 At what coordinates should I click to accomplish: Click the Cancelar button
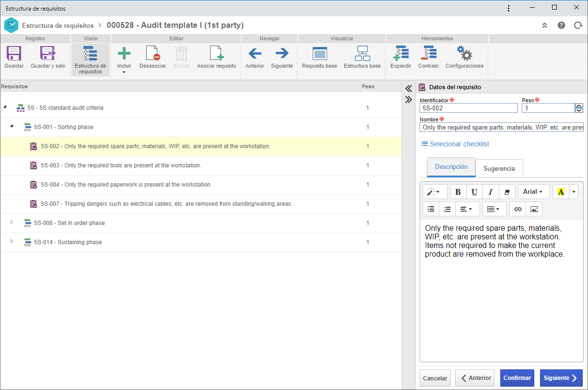(435, 378)
